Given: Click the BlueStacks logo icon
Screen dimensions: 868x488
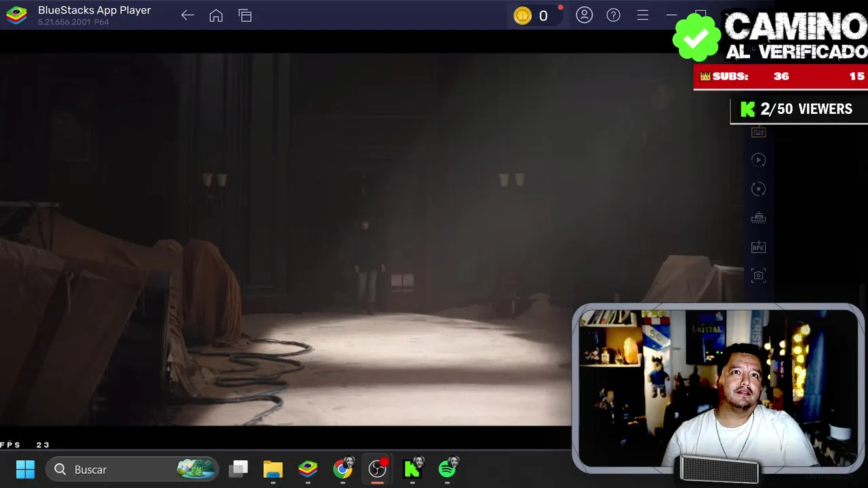Looking at the screenshot, I should 16,16.
